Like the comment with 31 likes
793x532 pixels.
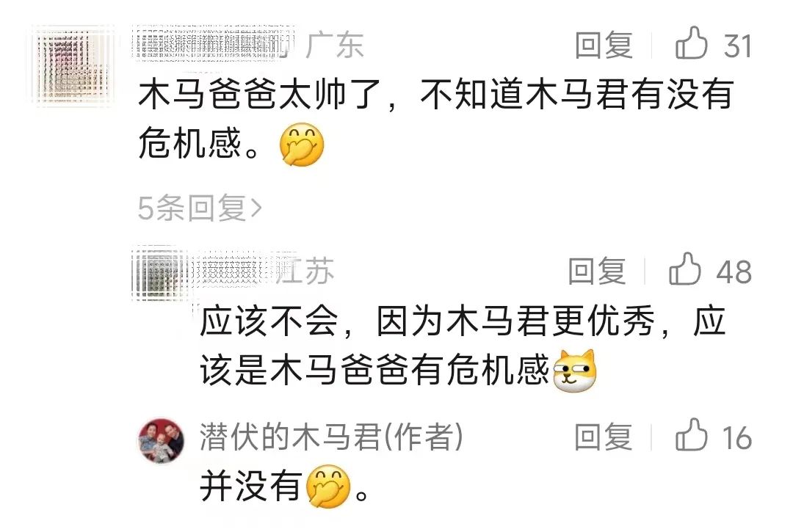tap(691, 43)
